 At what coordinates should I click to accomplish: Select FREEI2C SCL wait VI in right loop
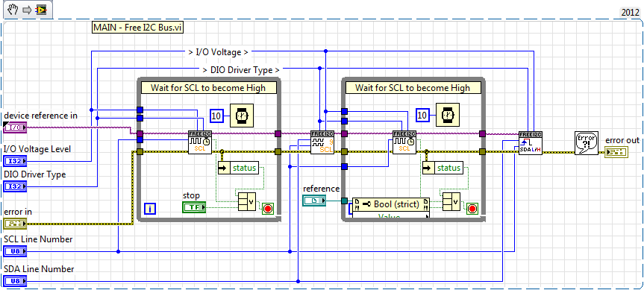(404, 142)
